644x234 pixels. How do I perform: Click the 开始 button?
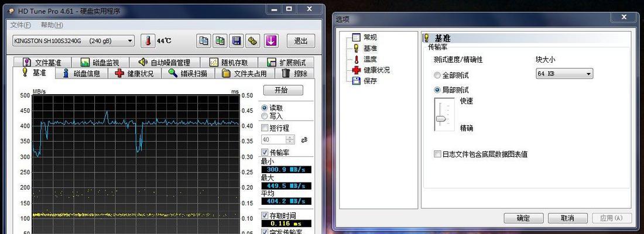pyautogui.click(x=283, y=90)
